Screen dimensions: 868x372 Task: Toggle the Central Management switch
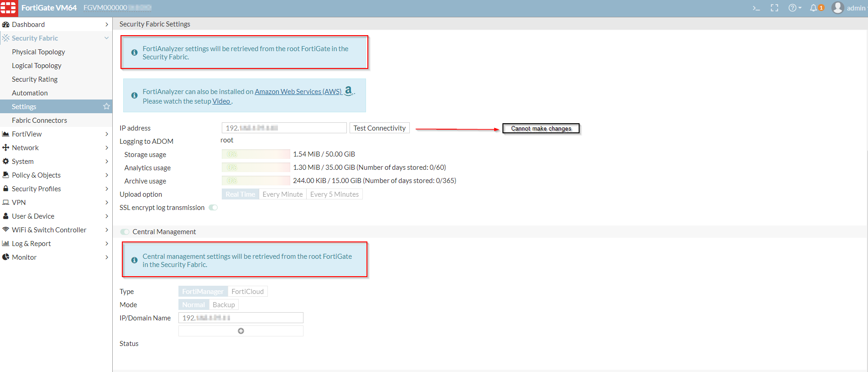point(125,232)
